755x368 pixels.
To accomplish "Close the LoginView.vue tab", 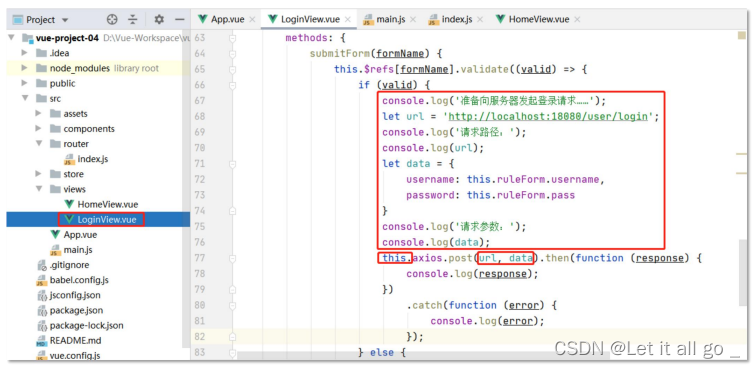I will tap(348, 20).
